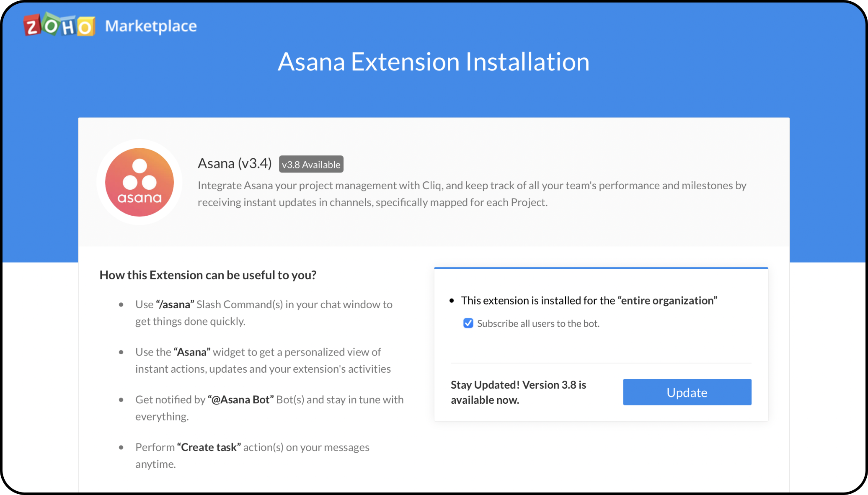The height and width of the screenshot is (495, 868).
Task: Click the Asana (v3.4) extension title
Action: click(235, 163)
